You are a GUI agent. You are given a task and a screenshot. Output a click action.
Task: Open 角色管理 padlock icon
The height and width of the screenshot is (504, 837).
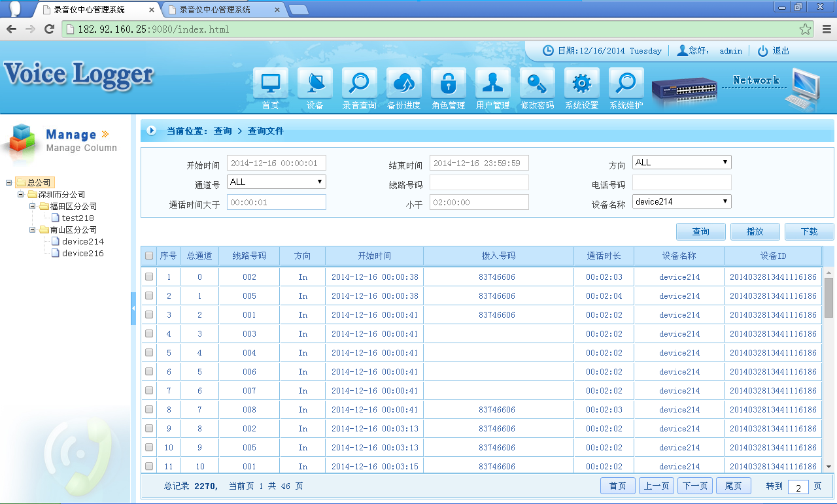(448, 84)
